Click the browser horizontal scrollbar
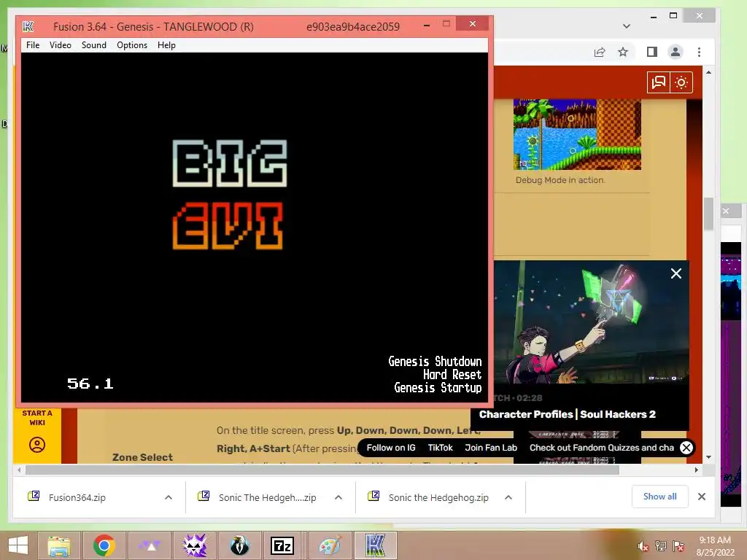747x560 pixels. click(322, 470)
